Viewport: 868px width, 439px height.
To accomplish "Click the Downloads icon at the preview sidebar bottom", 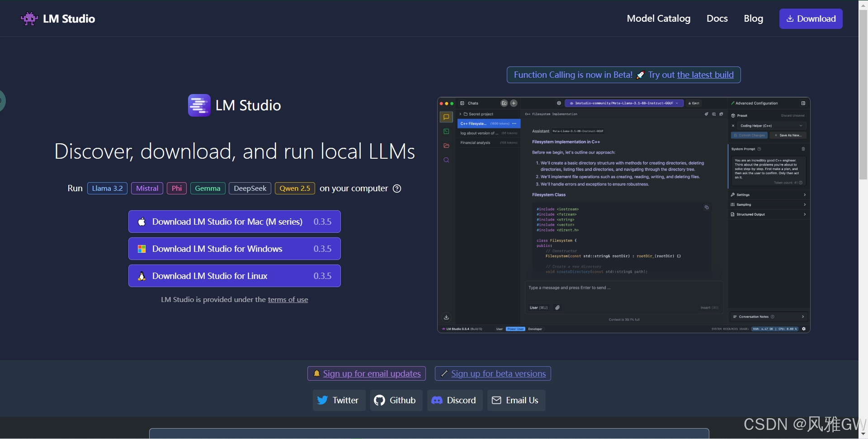I will (x=446, y=317).
